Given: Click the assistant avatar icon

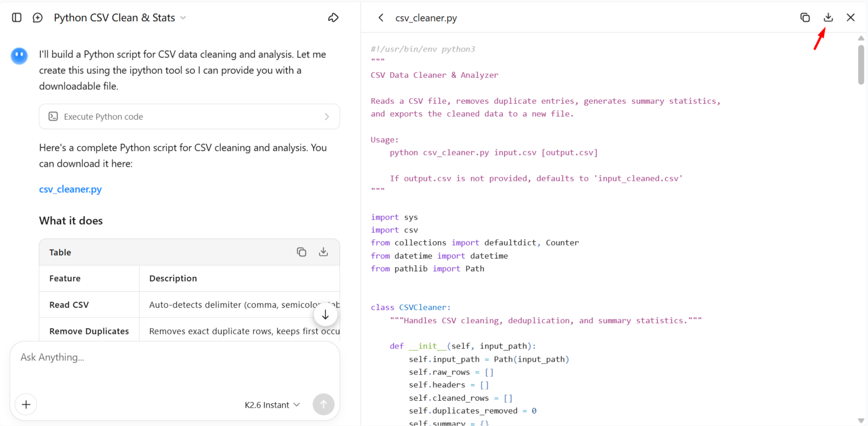Looking at the screenshot, I should tap(19, 56).
